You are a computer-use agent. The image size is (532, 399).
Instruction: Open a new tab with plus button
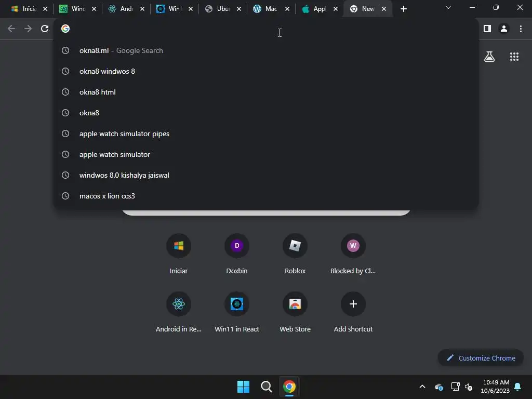(x=403, y=9)
